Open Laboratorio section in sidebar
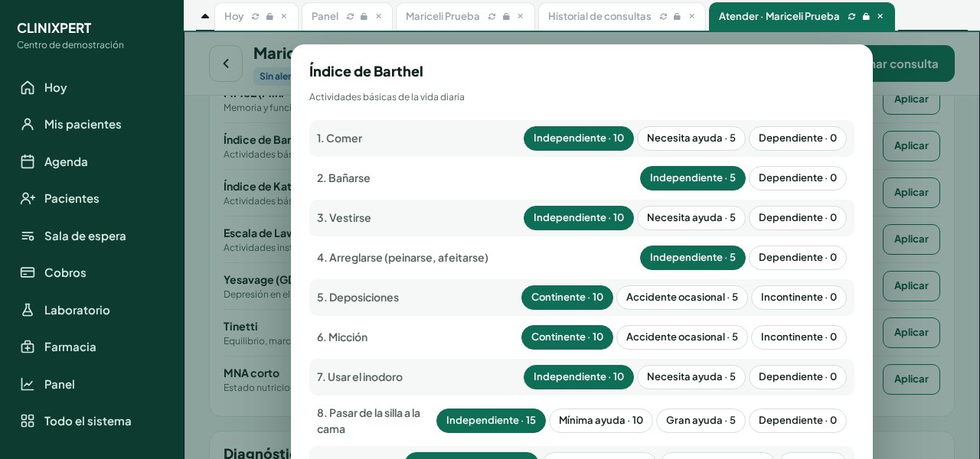Viewport: 980px width, 459px height. (x=77, y=310)
